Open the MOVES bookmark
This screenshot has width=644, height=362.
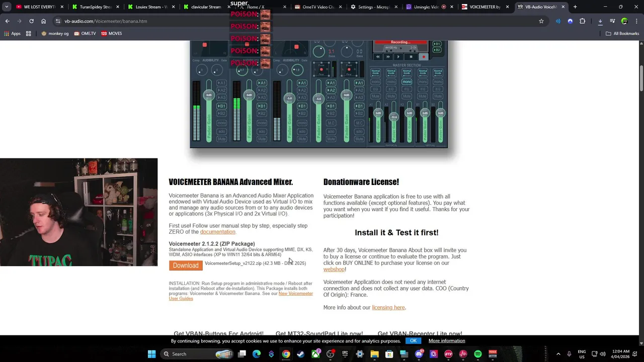pyautogui.click(x=111, y=33)
